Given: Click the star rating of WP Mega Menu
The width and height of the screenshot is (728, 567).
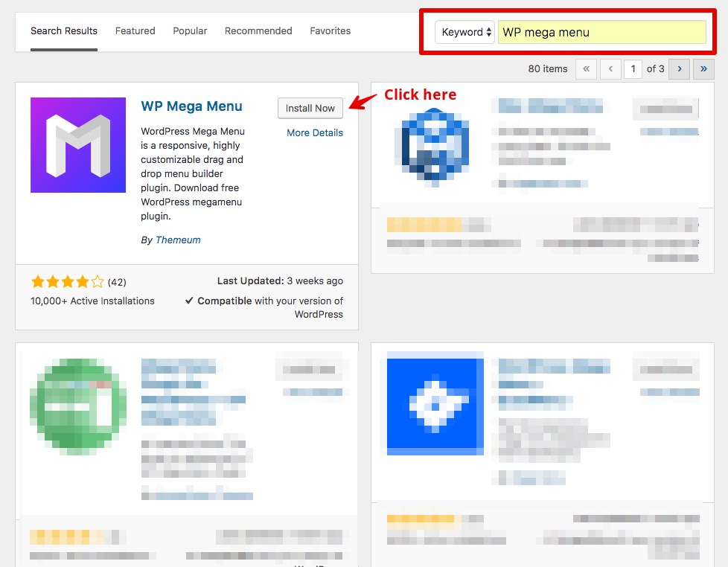Looking at the screenshot, I should click(x=67, y=282).
